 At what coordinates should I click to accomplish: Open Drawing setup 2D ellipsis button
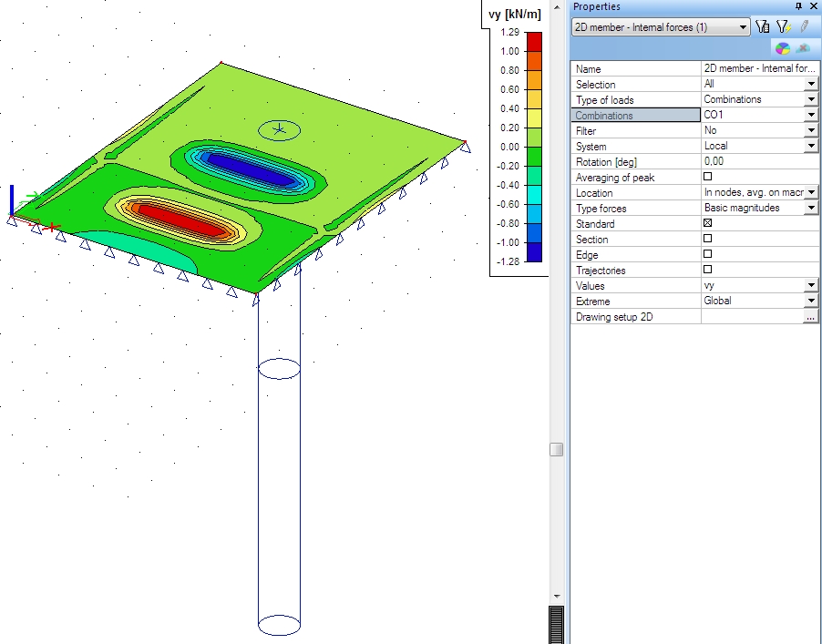pos(811,317)
